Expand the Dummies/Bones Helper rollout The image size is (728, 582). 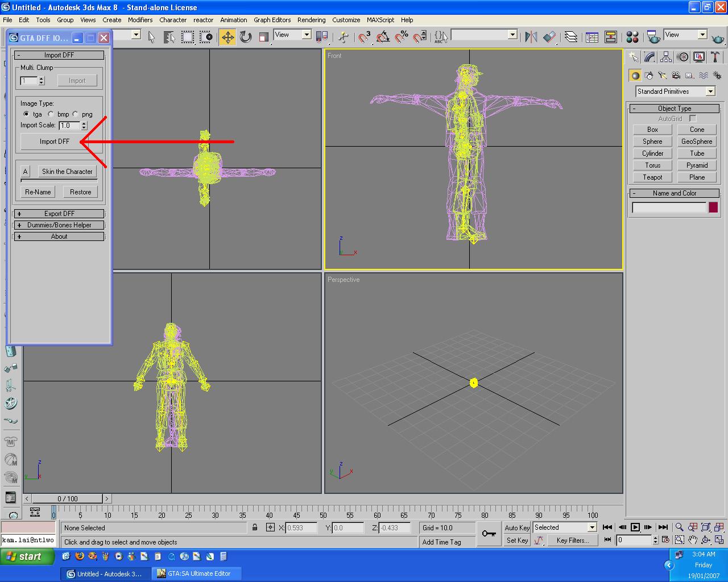coord(59,225)
